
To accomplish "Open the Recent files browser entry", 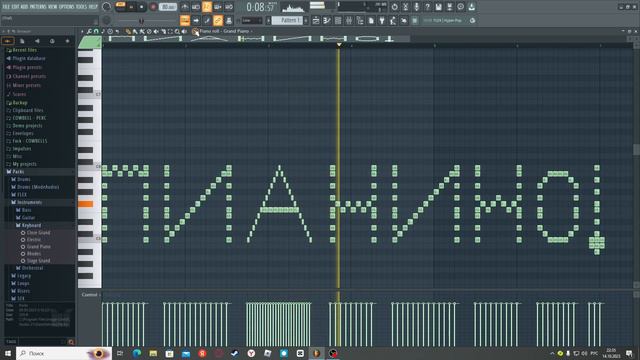I will tap(24, 50).
